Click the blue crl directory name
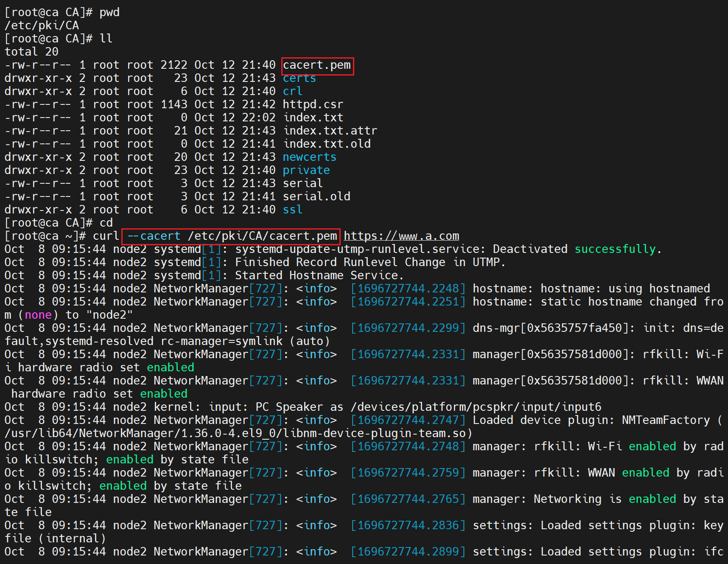 [292, 91]
